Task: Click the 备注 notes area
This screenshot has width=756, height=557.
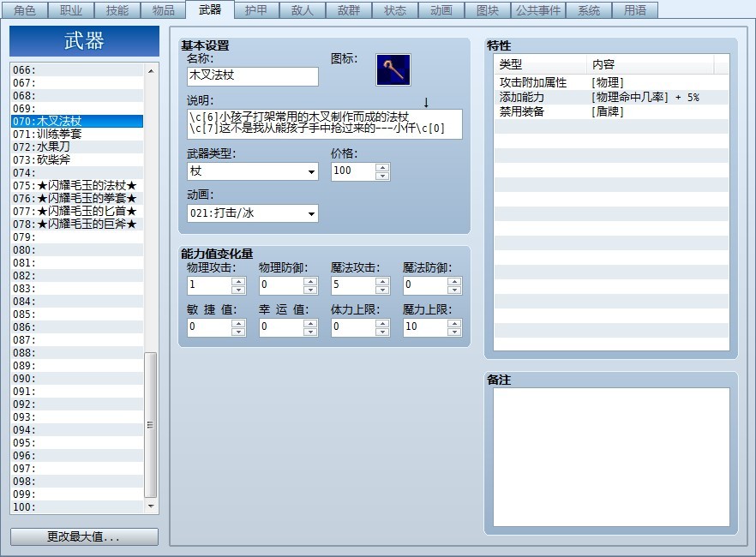Action: 610,454
